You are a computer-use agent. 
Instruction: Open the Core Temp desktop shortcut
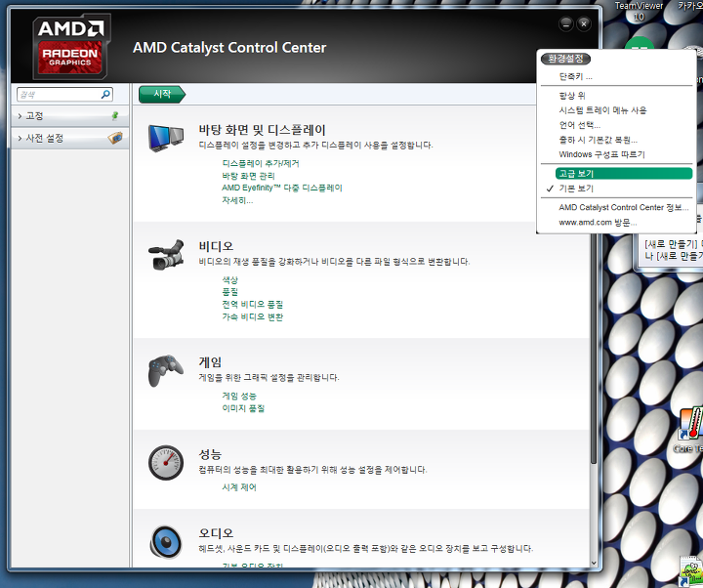point(690,430)
